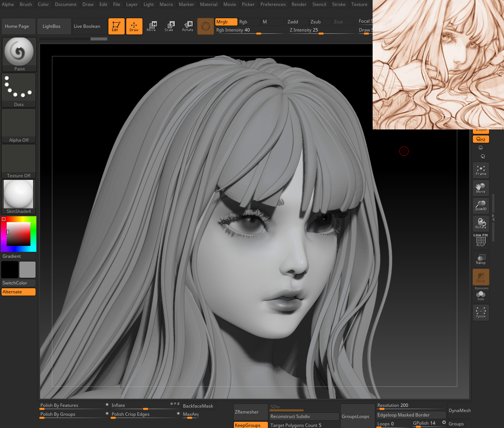Screen dimensions: 504x428
Task: Toggle Ghost transparency icon
Action: 481,277
